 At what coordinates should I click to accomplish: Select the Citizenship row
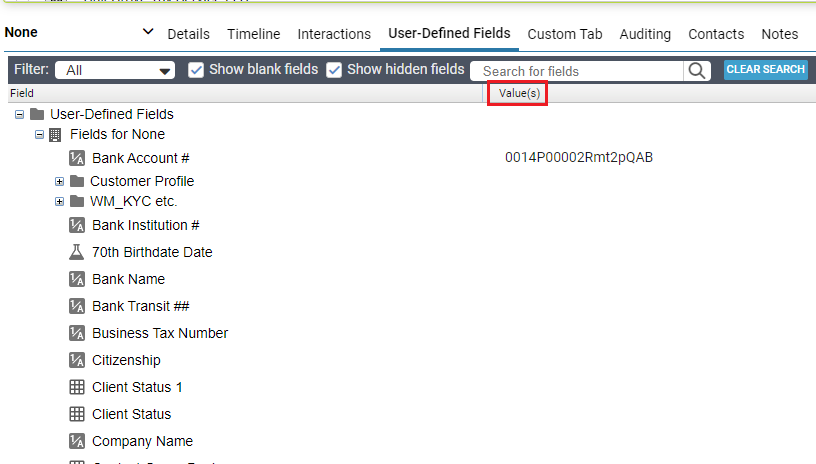(126, 360)
